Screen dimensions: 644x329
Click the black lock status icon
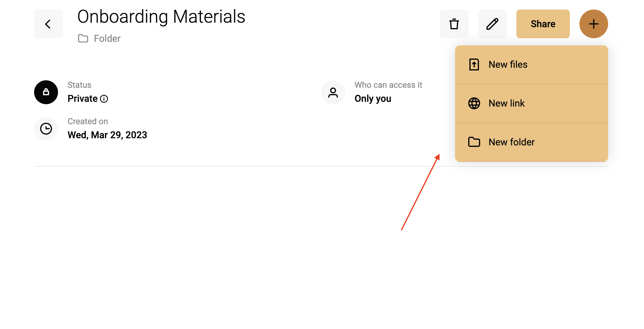[46, 92]
